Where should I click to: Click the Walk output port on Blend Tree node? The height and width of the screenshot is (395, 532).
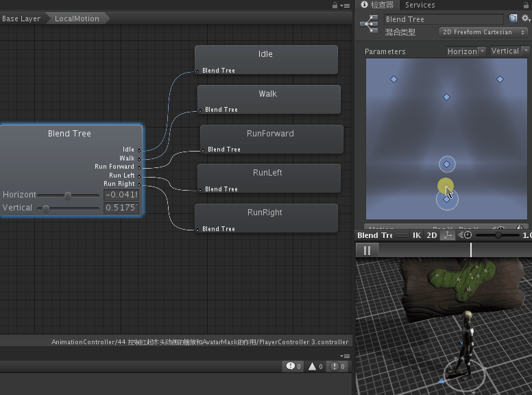139,159
